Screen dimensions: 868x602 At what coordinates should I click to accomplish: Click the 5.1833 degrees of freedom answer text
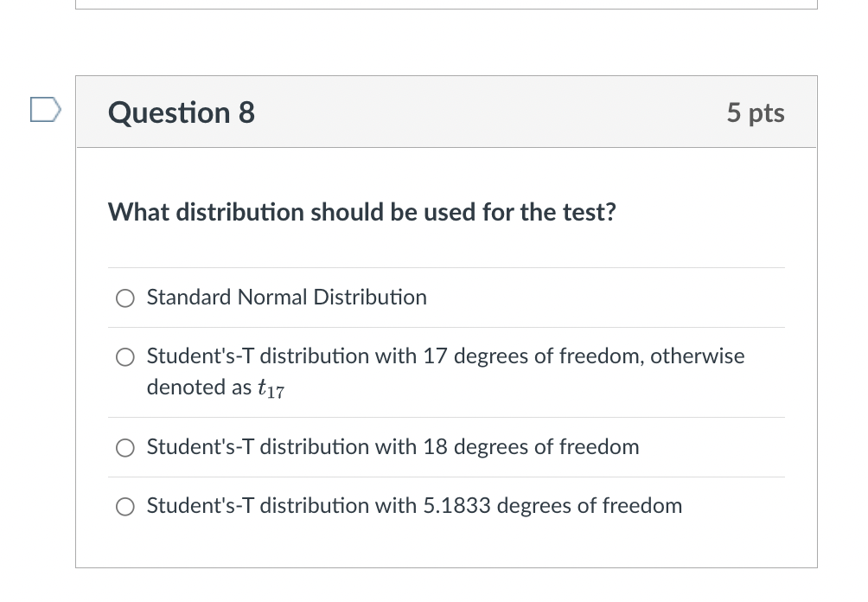point(414,506)
